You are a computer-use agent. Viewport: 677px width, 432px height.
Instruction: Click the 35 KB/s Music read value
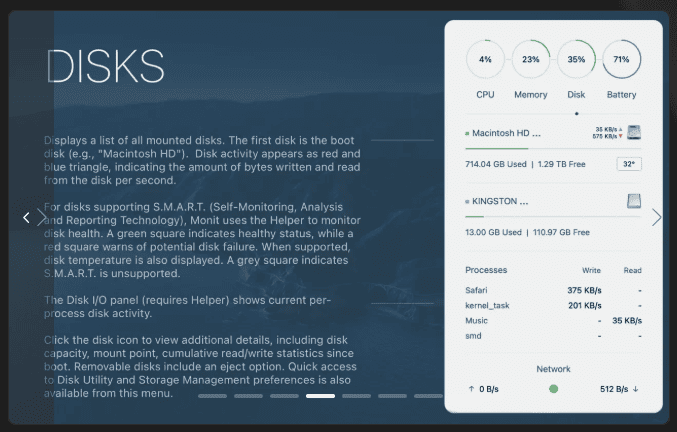point(627,320)
